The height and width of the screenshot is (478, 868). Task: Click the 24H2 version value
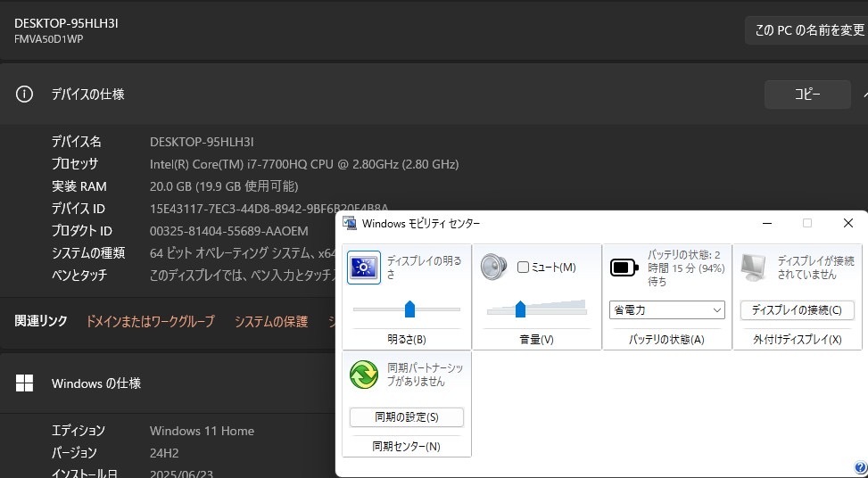(x=164, y=453)
